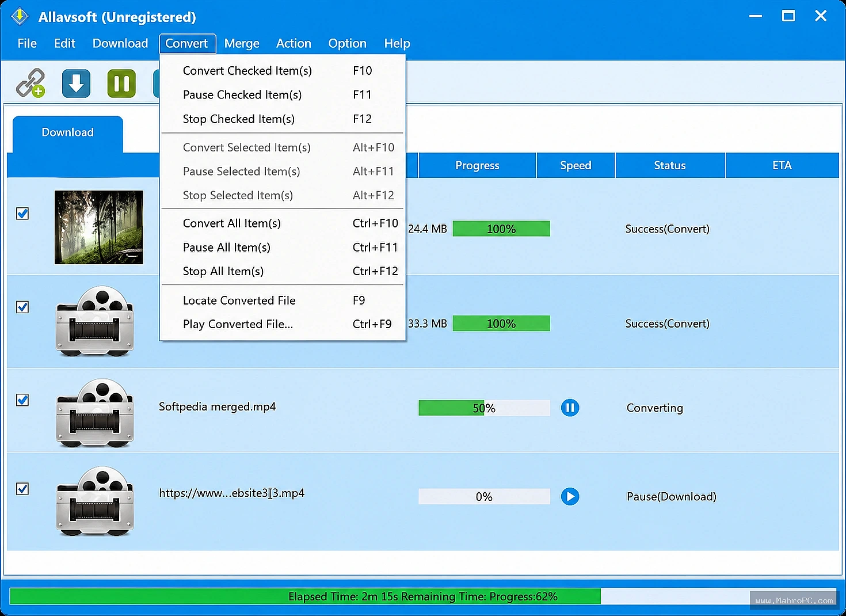Click the overall elapsed time progress bar
The height and width of the screenshot is (616, 846).
[x=423, y=596]
